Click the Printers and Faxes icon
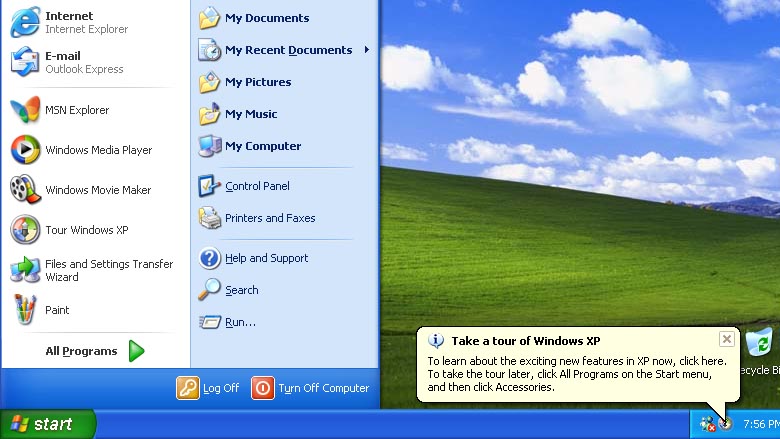Screen dimensions: 780x439 click(x=209, y=218)
